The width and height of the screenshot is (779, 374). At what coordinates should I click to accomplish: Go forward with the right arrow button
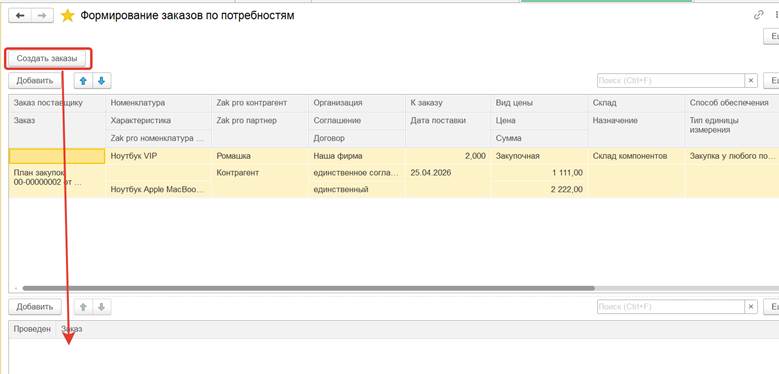[x=42, y=16]
